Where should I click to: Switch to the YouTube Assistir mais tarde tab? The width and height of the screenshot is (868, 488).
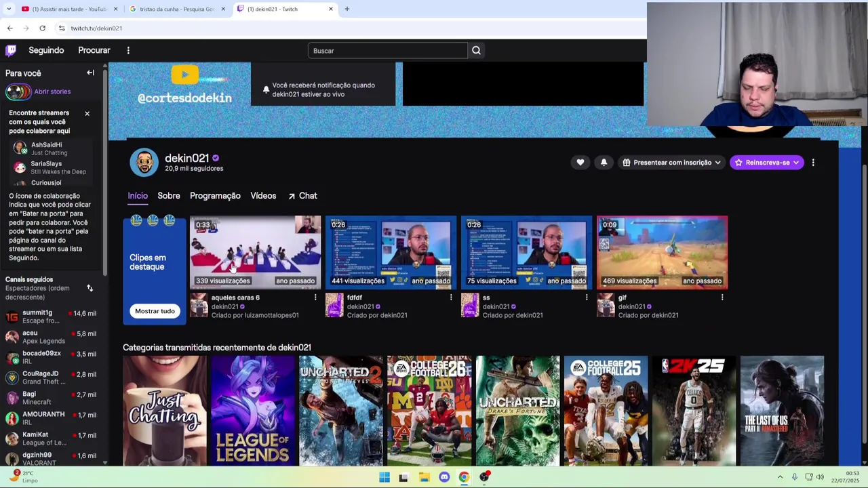68,9
